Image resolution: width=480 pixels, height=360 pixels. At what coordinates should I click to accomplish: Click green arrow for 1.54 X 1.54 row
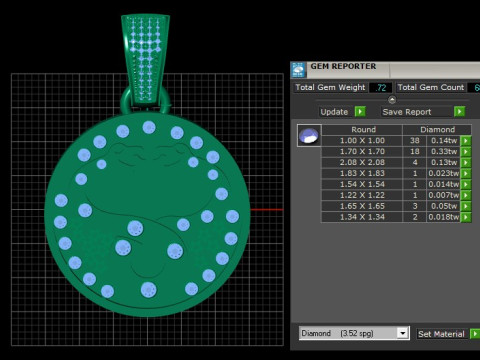[466, 184]
